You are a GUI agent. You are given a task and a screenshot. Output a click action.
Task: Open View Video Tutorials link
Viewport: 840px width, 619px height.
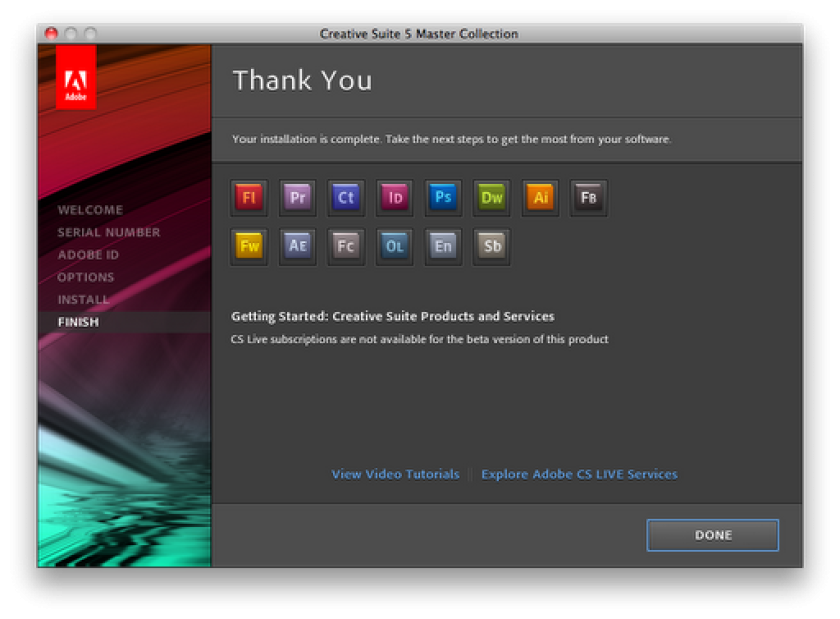(x=395, y=474)
